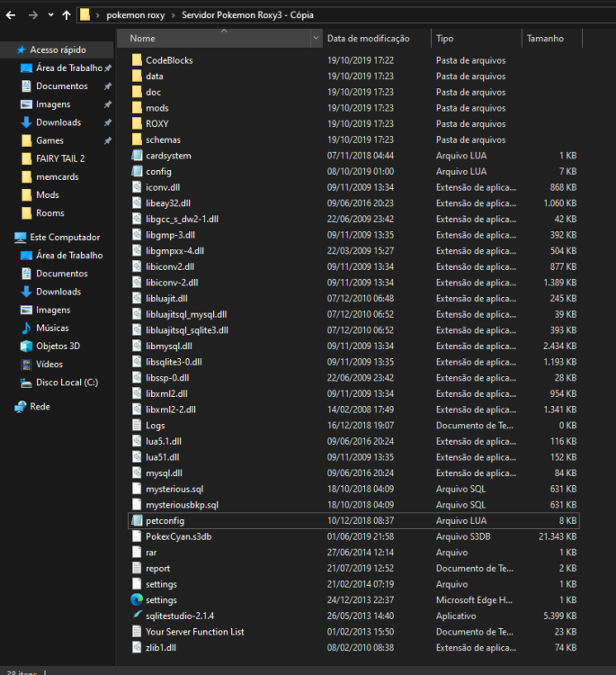Click the data folder icon
This screenshot has width=616, height=675.
click(137, 76)
